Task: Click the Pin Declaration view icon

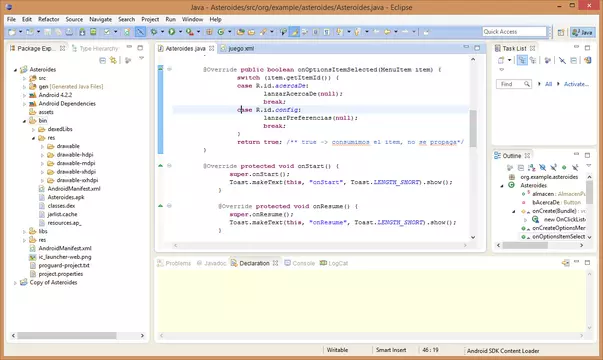Action: click(565, 263)
